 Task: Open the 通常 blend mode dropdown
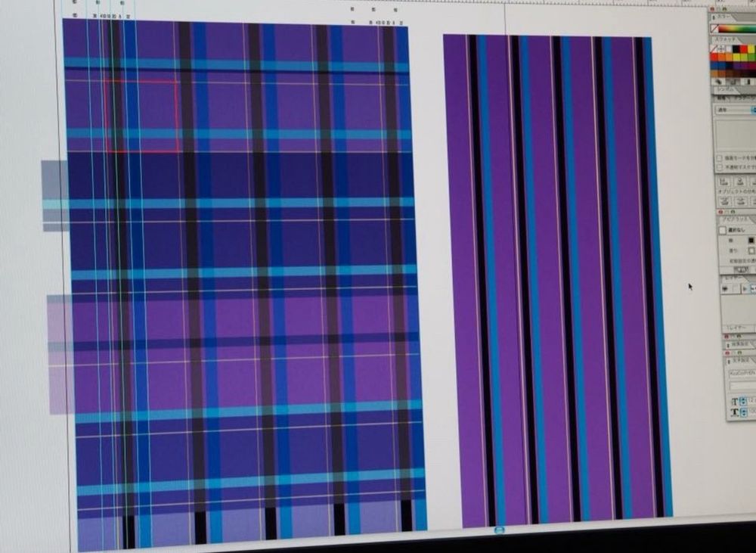point(735,110)
